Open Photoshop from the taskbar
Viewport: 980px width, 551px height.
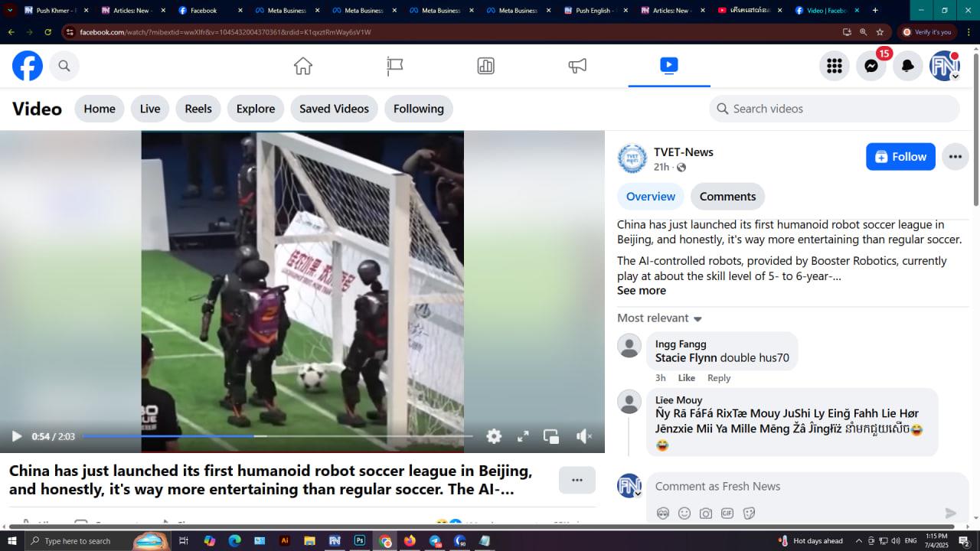coord(359,541)
